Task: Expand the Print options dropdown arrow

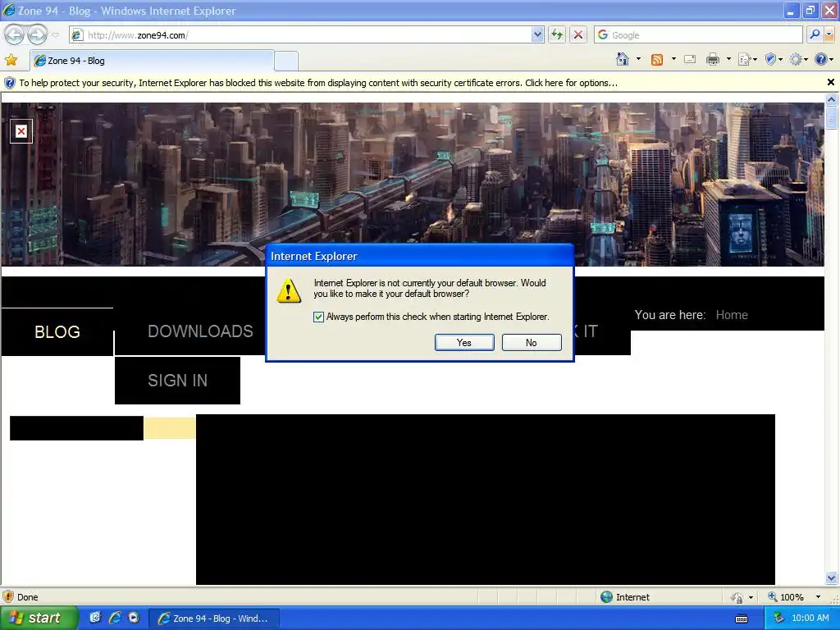Action: click(x=728, y=59)
